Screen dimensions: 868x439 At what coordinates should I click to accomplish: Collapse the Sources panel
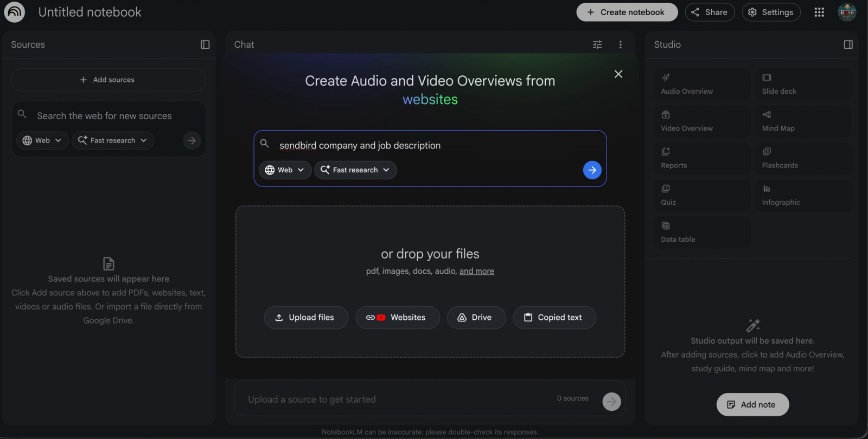pyautogui.click(x=205, y=44)
